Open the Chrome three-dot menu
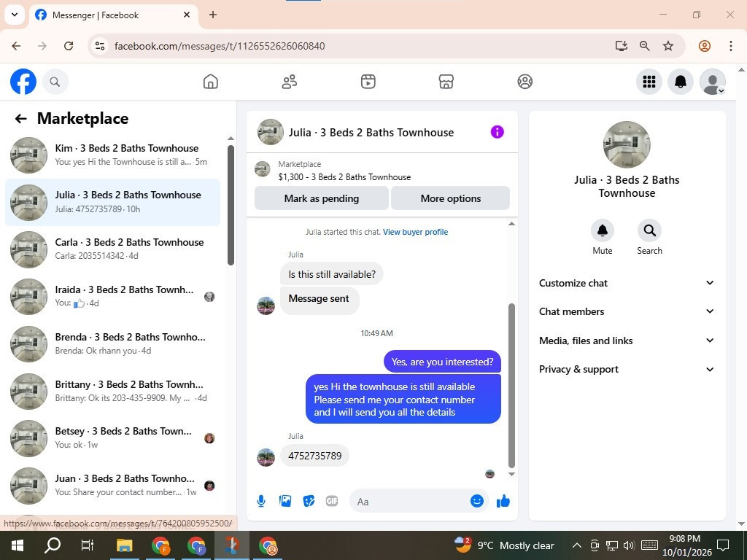 (731, 46)
